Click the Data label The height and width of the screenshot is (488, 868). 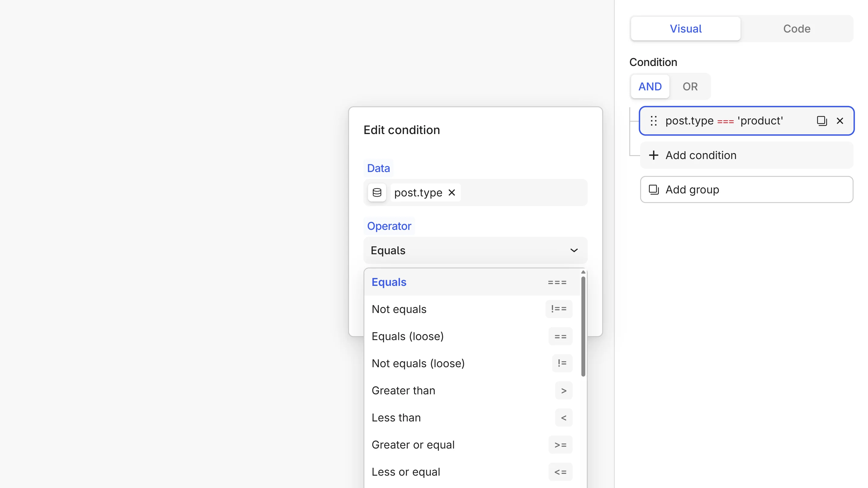pos(379,168)
